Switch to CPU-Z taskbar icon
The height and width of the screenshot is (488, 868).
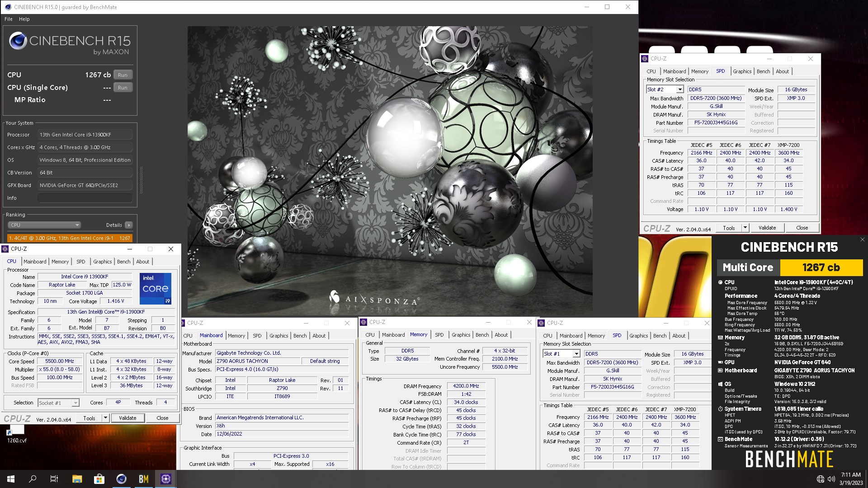(x=165, y=479)
